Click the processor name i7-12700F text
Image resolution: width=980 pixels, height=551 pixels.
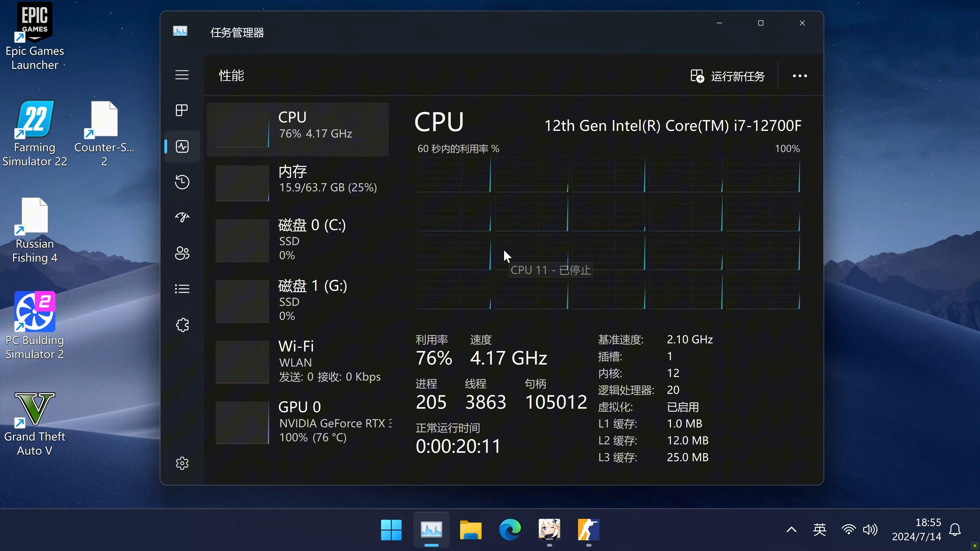[673, 126]
